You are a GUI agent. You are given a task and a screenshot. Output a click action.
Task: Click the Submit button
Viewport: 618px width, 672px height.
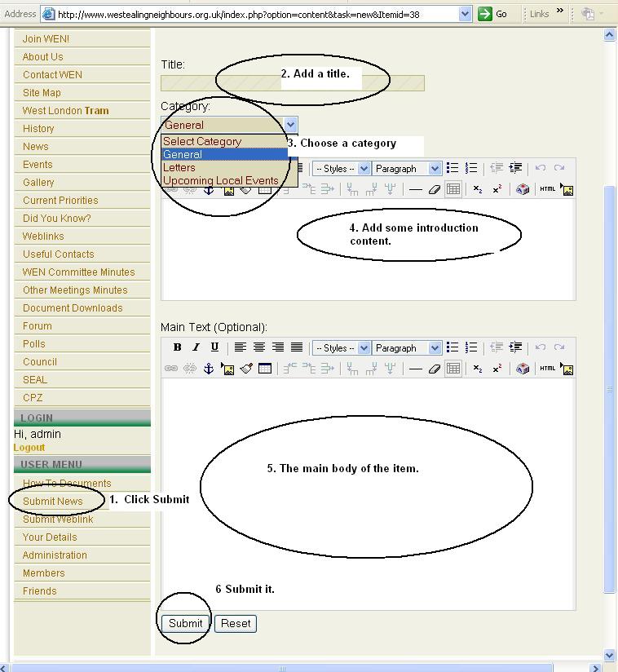pyautogui.click(x=185, y=623)
